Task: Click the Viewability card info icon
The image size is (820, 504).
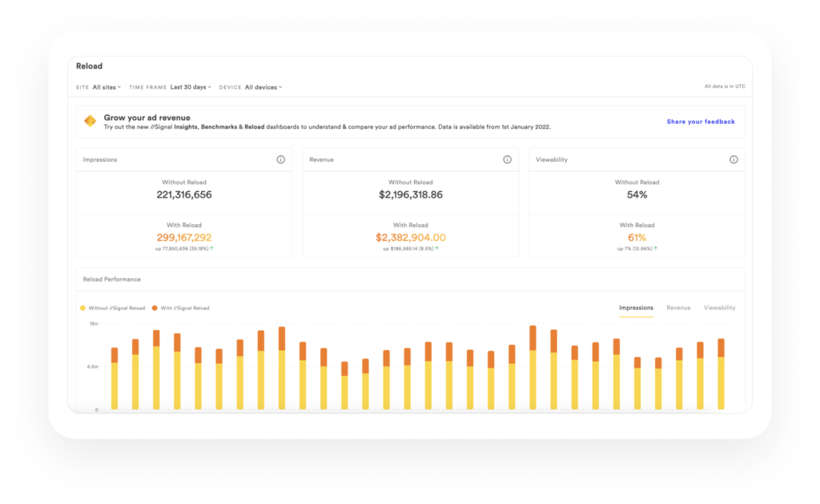Action: coord(734,160)
